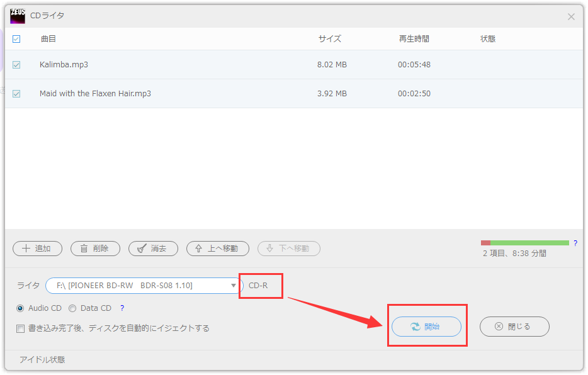Viewport: 588px width, 375px height.
Task: Click the 00:02:50 duration value
Action: click(414, 93)
